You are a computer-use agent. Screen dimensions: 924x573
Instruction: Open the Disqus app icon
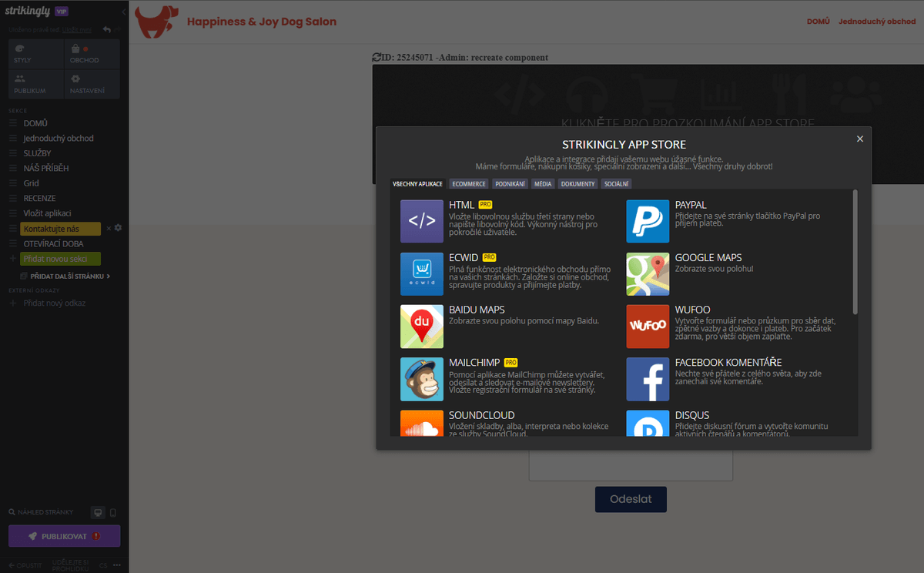tap(648, 424)
